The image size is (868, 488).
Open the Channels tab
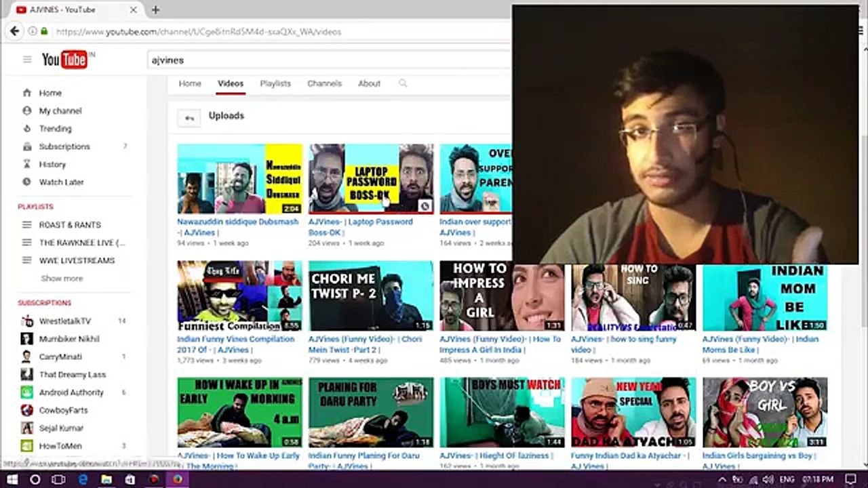click(x=324, y=83)
